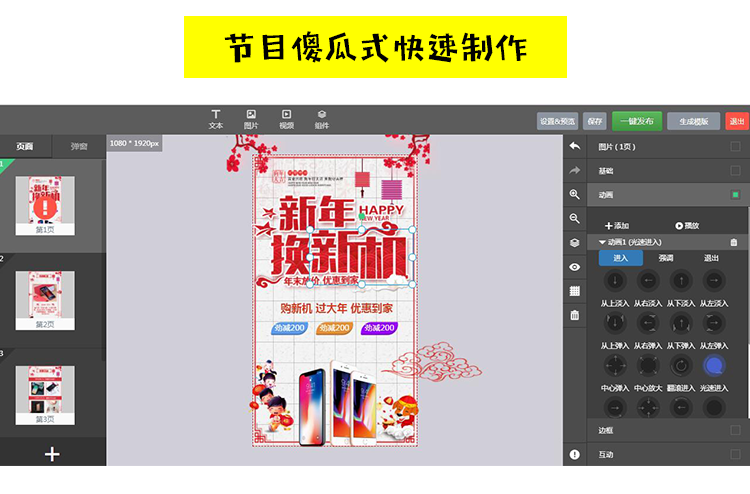The image size is (750, 494).
Task: Switch to the 弹窗 tab
Action: pos(78,146)
